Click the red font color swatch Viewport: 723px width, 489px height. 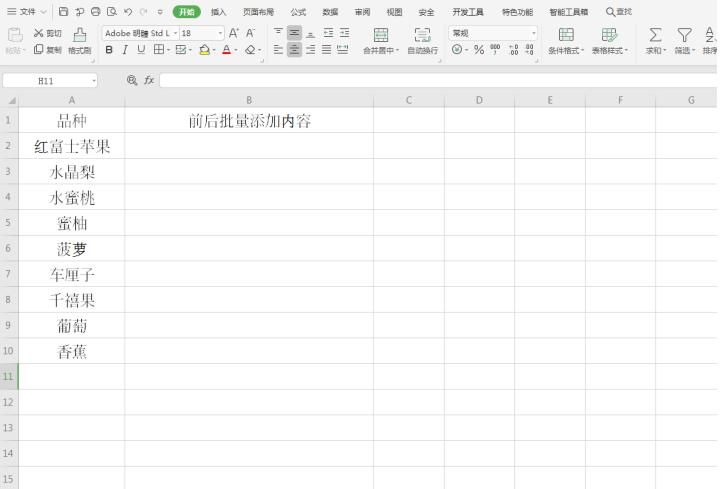pyautogui.click(x=226, y=50)
